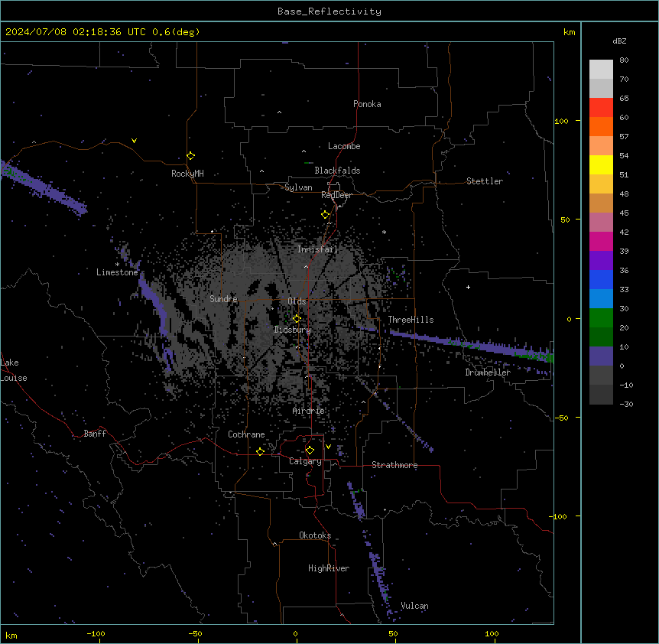Click the 100 tick on bottom axis
Image resolution: width=659 pixels, height=644 pixels.
[492, 633]
